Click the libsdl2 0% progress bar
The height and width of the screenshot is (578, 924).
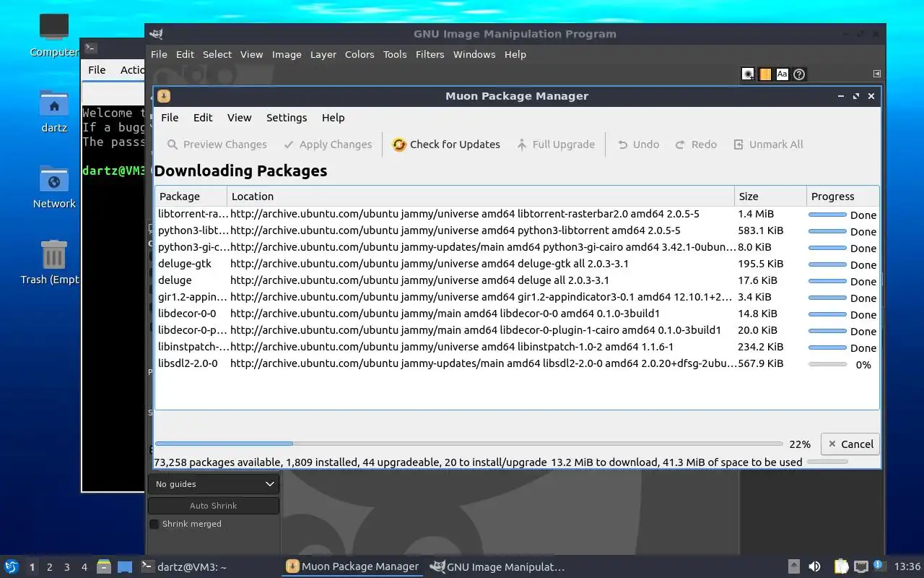tap(827, 364)
